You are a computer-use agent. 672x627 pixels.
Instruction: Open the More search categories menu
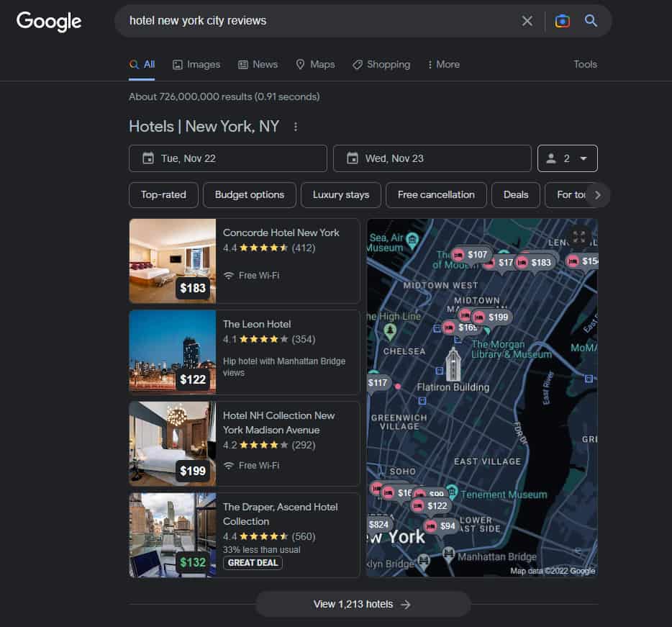(x=442, y=64)
